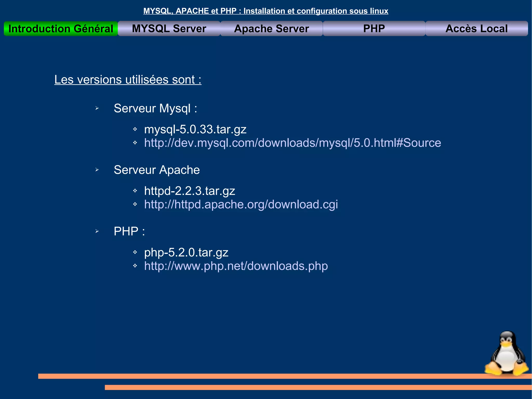Open the Introduction Général tab
The width and height of the screenshot is (532, 399).
(x=61, y=29)
